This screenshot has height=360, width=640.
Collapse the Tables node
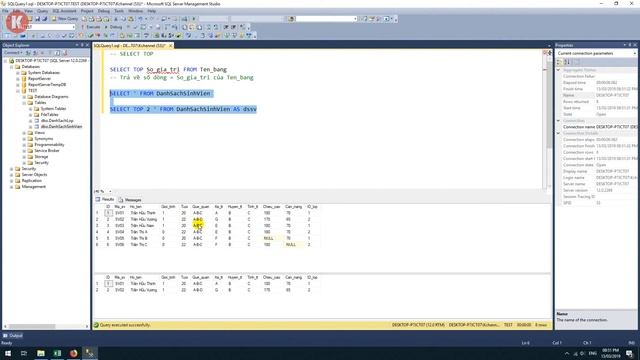click(24, 103)
